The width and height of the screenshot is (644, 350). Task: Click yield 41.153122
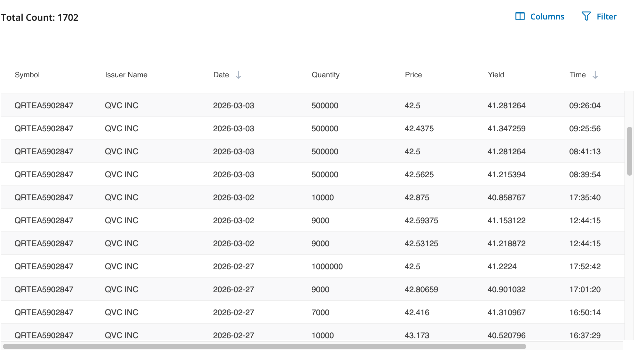point(507,220)
